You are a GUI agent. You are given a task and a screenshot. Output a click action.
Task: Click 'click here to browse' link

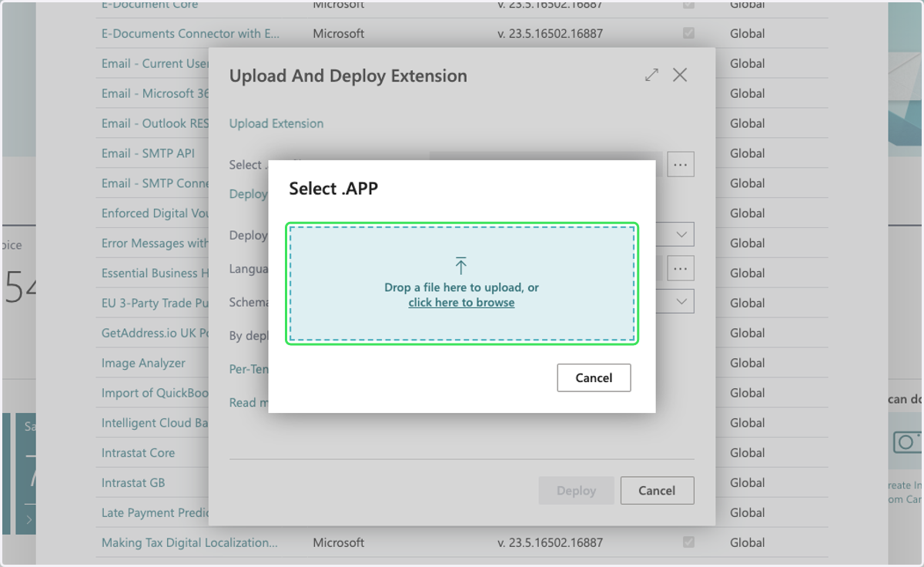(461, 303)
